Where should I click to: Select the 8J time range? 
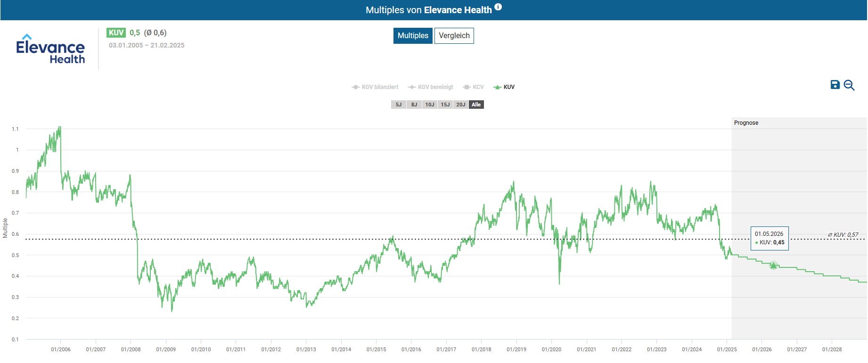pyautogui.click(x=414, y=105)
